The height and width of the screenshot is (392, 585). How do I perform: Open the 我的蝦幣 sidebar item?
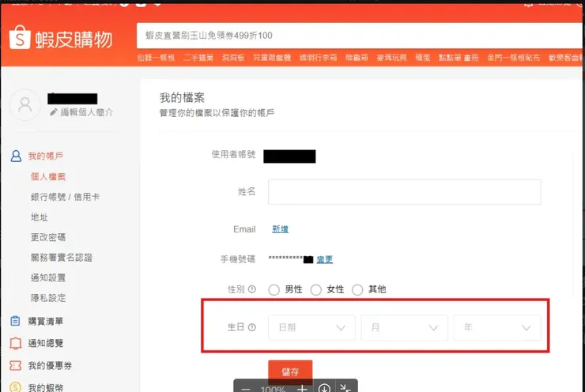click(x=46, y=387)
